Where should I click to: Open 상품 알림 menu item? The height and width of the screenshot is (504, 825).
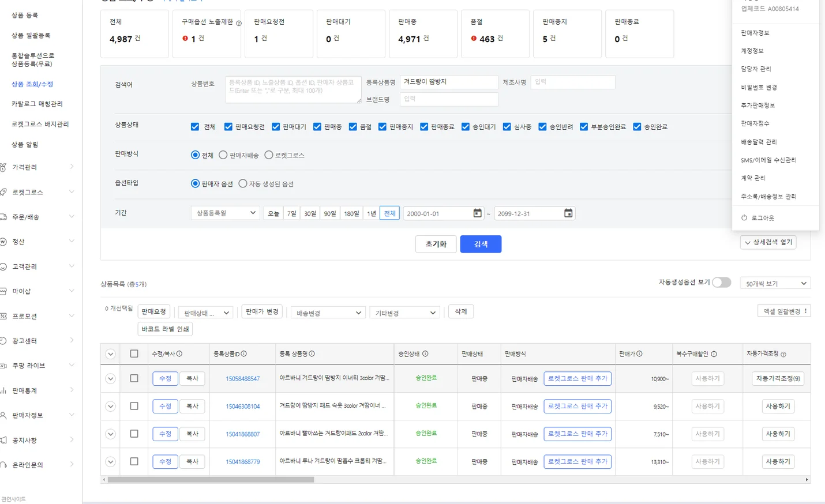[x=25, y=144]
